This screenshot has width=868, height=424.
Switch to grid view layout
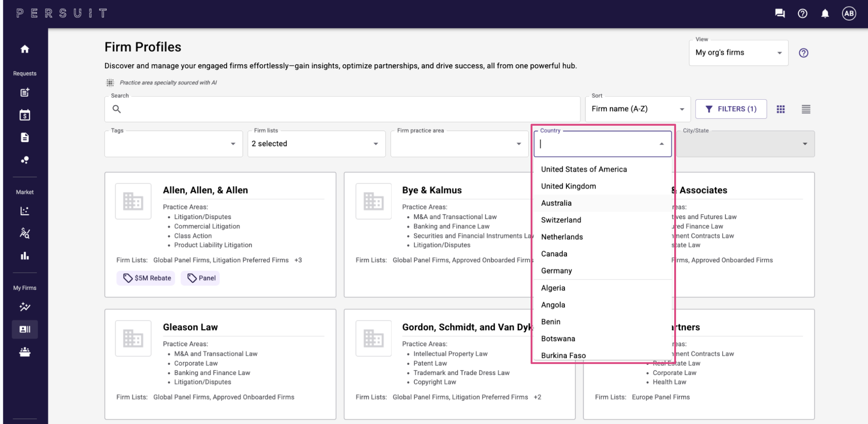tap(780, 109)
